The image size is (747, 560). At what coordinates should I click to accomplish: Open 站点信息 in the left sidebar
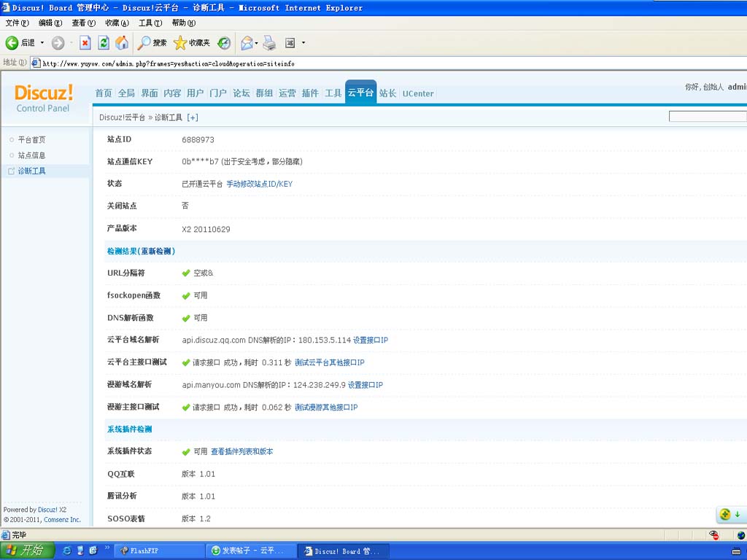click(32, 155)
